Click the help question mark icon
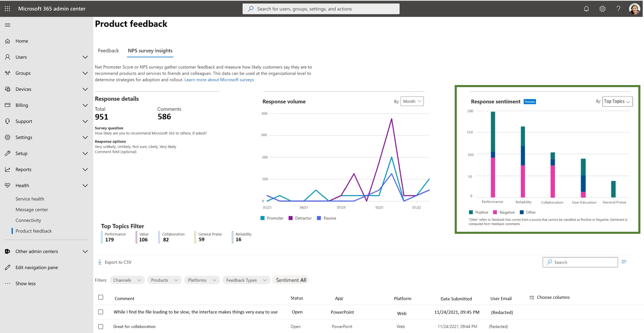Image resolution: width=644 pixels, height=333 pixels. 618,9
